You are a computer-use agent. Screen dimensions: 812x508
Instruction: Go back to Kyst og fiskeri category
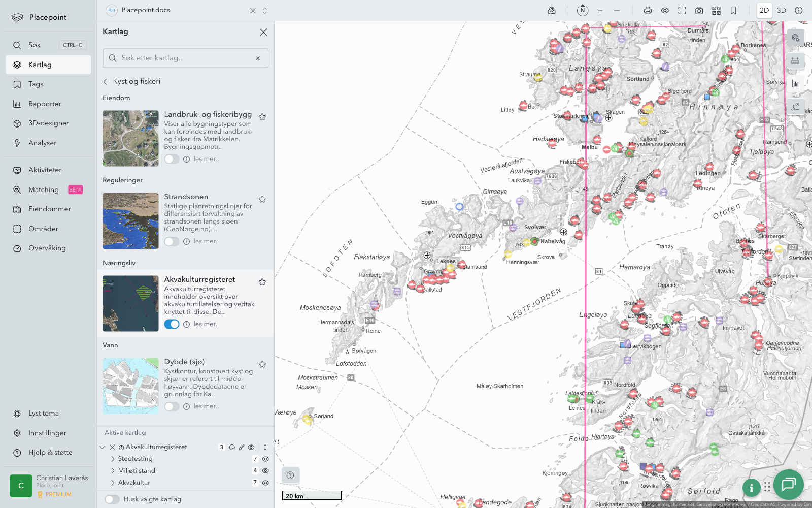click(x=106, y=81)
